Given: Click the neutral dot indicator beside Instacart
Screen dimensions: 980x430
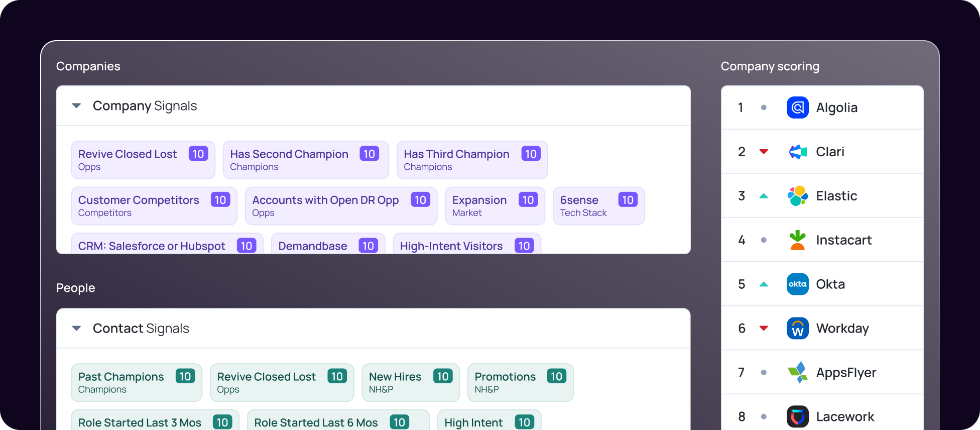Looking at the screenshot, I should (764, 240).
